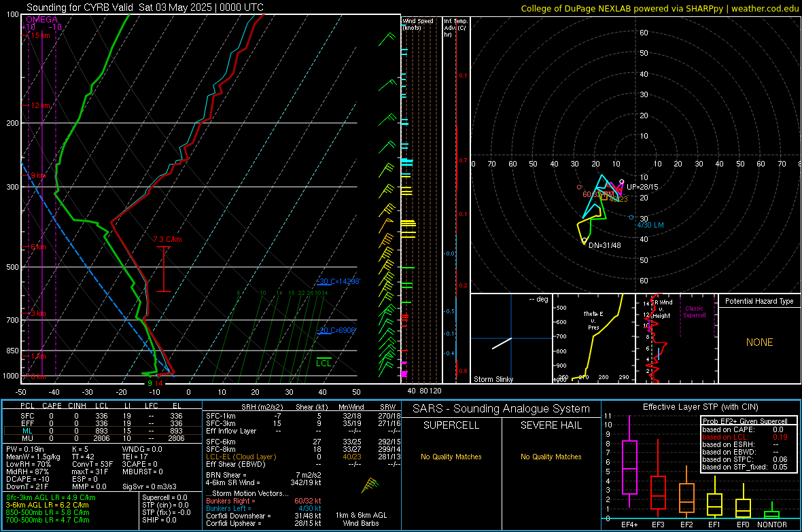Click the MBURST = 0 value
Screen dimensions: 802x532
pyautogui.click(x=142, y=472)
